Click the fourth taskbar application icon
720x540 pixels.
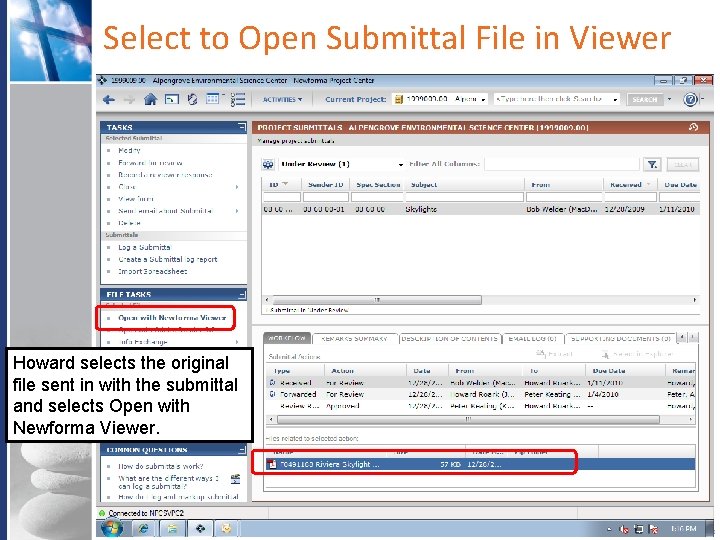click(x=226, y=529)
